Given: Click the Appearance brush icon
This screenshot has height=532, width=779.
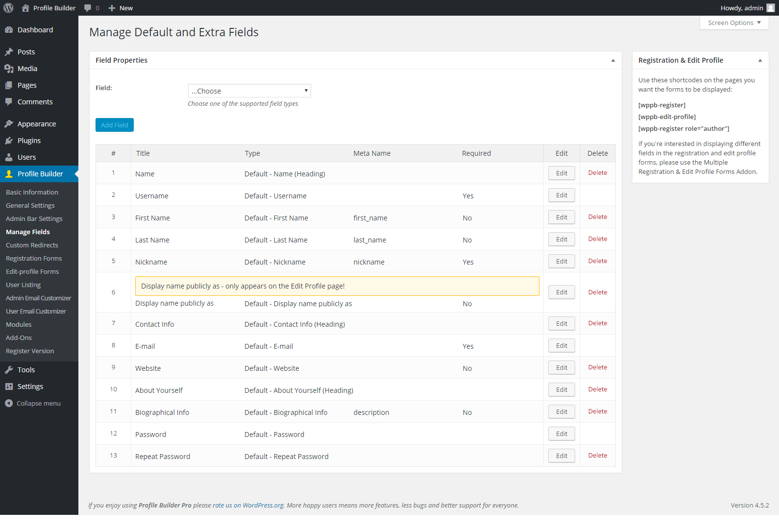Looking at the screenshot, I should (x=9, y=124).
